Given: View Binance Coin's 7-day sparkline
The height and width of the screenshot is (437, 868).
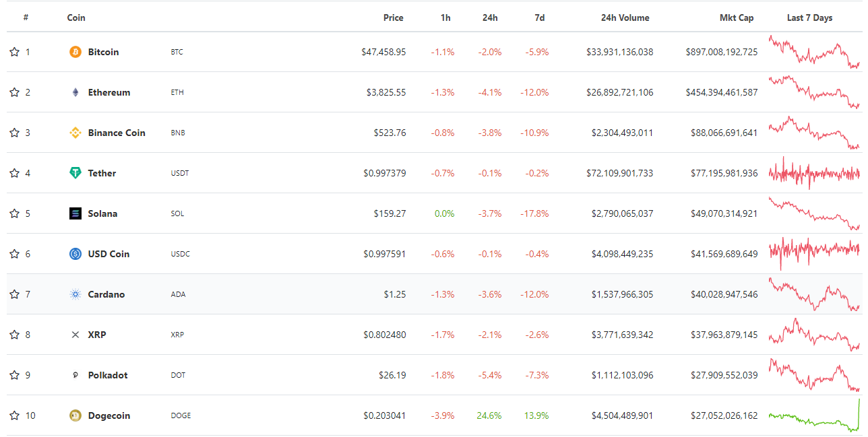Looking at the screenshot, I should pos(814,133).
